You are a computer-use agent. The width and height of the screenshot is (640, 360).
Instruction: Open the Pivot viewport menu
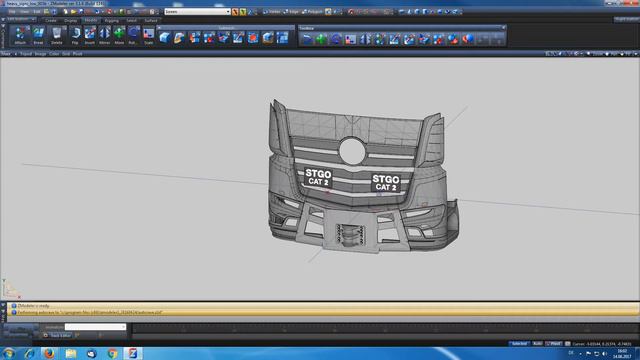(78, 54)
